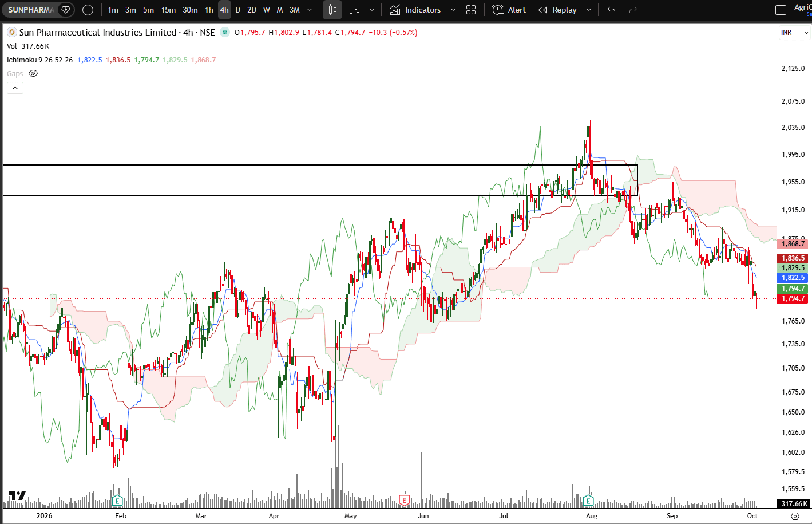Image resolution: width=812 pixels, height=524 pixels.
Task: Undo the last chart action
Action: (x=611, y=10)
